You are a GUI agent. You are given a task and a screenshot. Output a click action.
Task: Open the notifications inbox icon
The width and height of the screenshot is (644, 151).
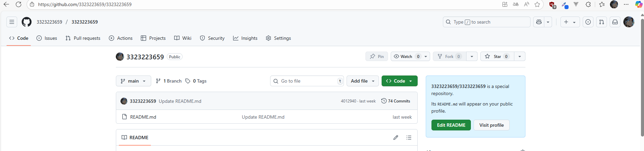[615, 22]
